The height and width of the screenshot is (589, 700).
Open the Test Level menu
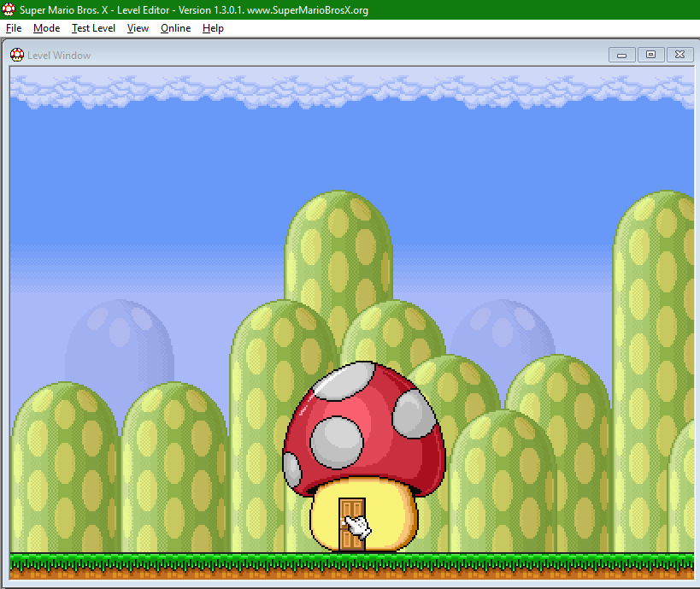[x=93, y=28]
